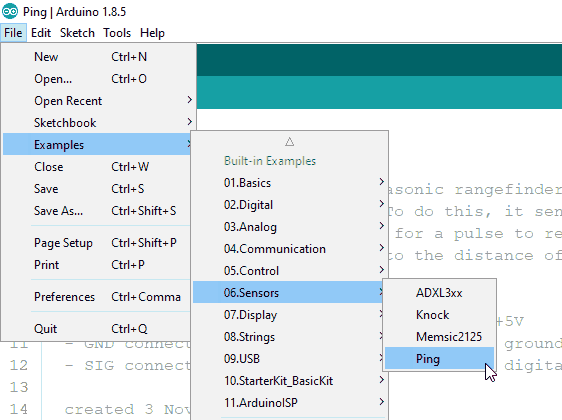Select Quit from File menu
The width and height of the screenshot is (562, 420).
coord(97,329)
